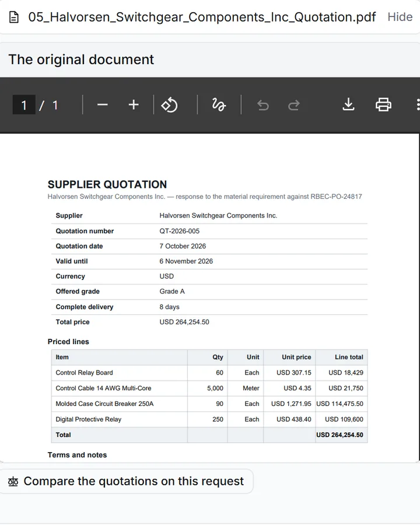This screenshot has height=525, width=420.
Task: Click Control Cable 14 AWG Multi-Core item
Action: 103,388
